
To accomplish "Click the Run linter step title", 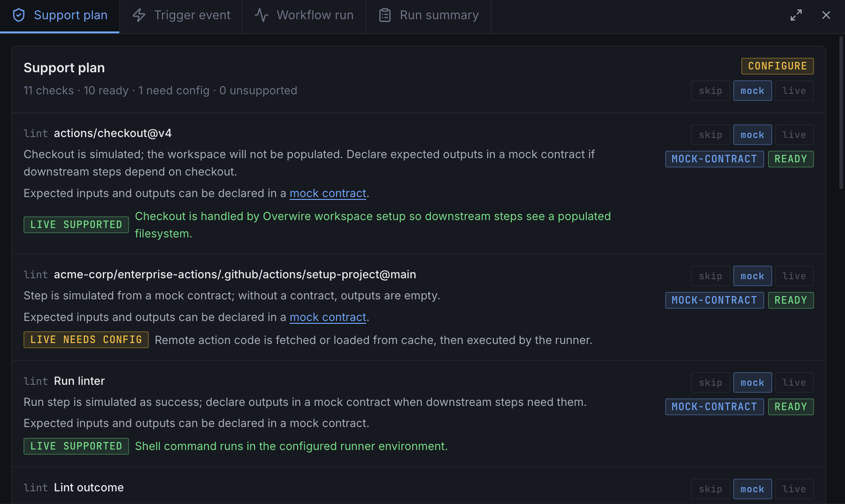I will pos(79,381).
